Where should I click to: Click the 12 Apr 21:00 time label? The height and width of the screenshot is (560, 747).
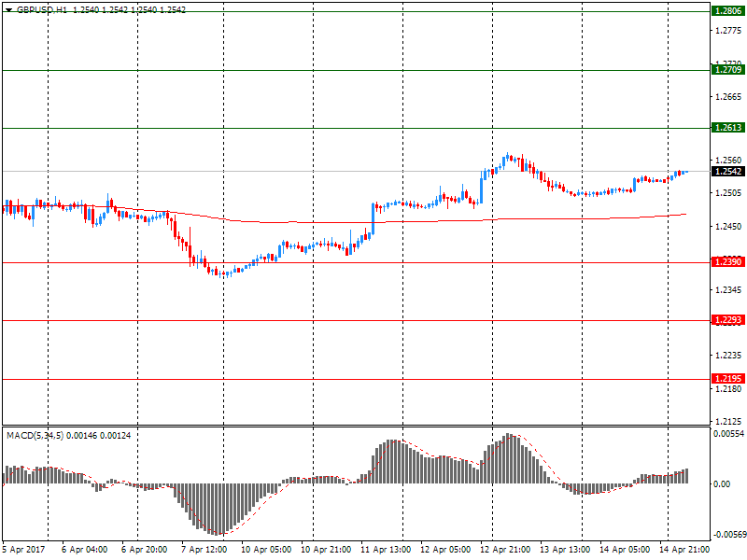(x=505, y=550)
